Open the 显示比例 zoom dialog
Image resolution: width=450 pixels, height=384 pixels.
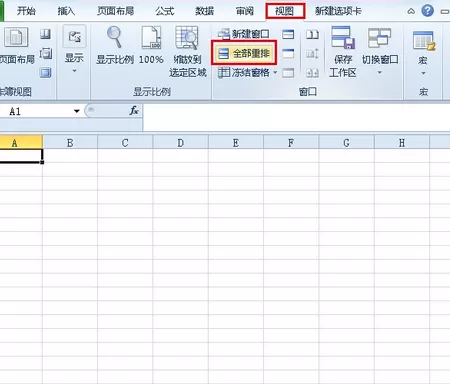click(x=115, y=46)
